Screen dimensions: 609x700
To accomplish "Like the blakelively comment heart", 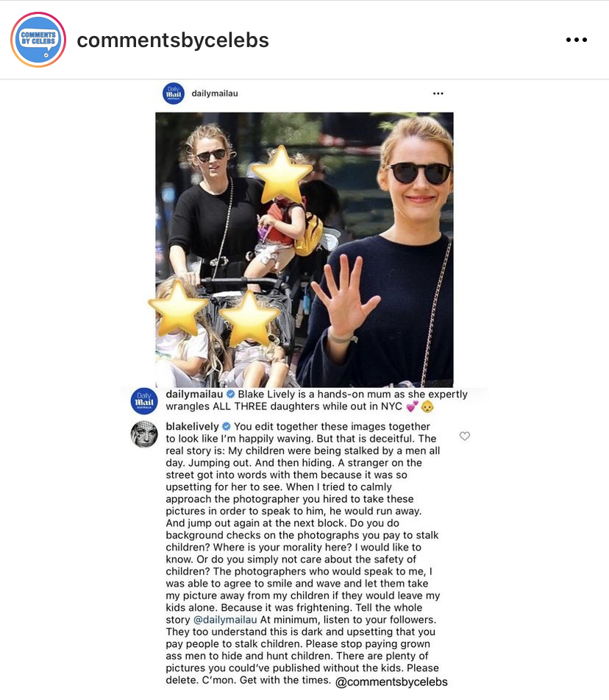I will (x=464, y=436).
